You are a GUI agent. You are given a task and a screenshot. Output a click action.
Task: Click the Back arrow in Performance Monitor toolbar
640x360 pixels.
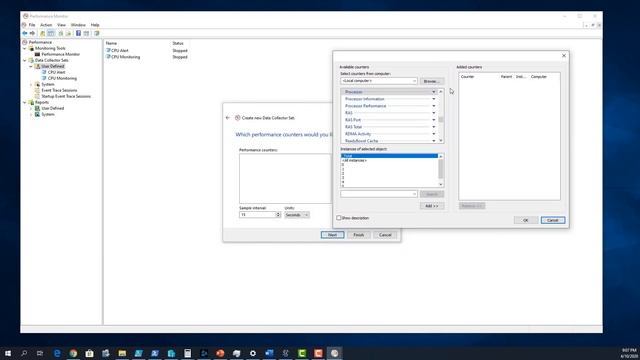coord(24,33)
